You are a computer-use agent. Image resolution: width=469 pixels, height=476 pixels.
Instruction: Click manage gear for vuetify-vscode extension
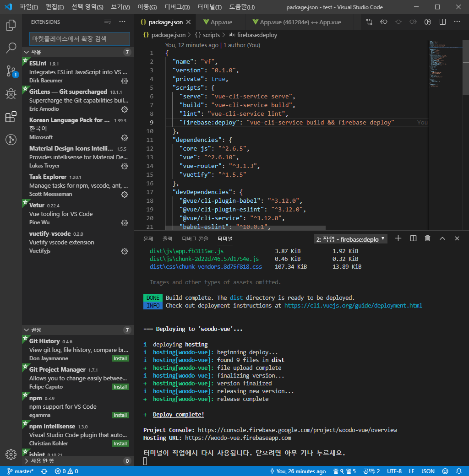[x=125, y=251]
